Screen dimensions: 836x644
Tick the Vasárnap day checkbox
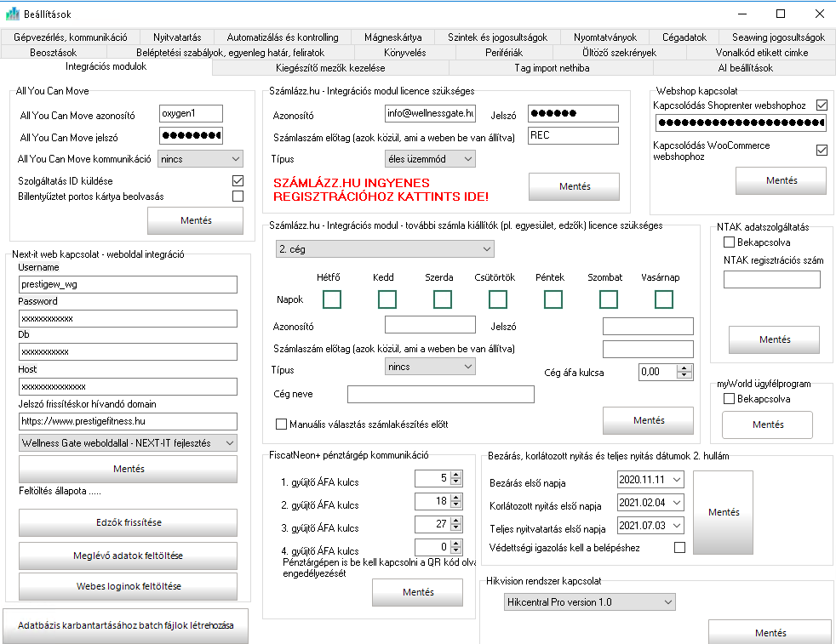[x=664, y=299]
